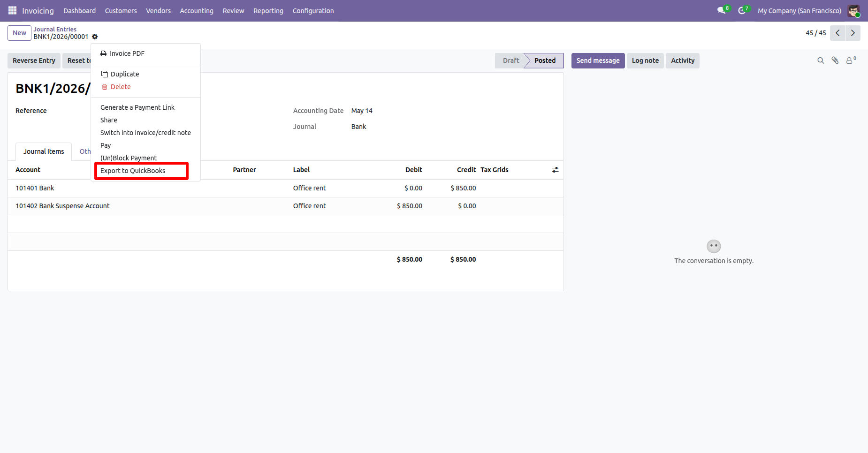Image resolution: width=868 pixels, height=453 pixels.
Task: Open the Review menu
Action: pos(233,11)
